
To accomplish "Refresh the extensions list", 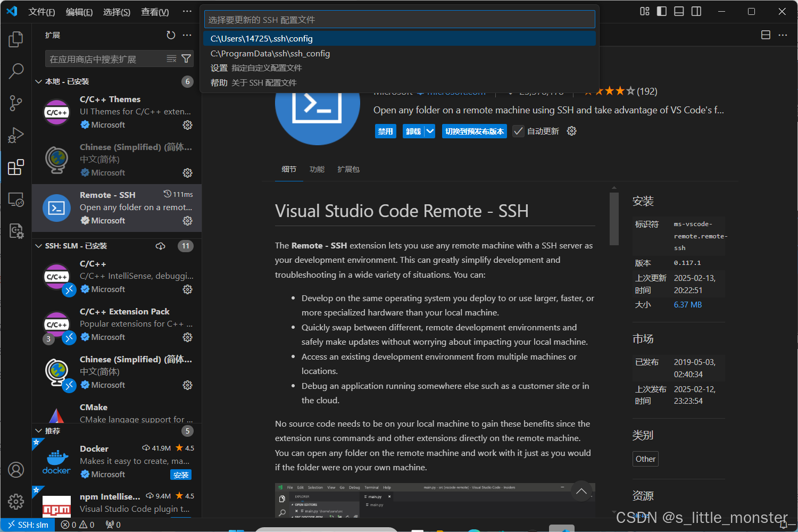I will point(171,35).
